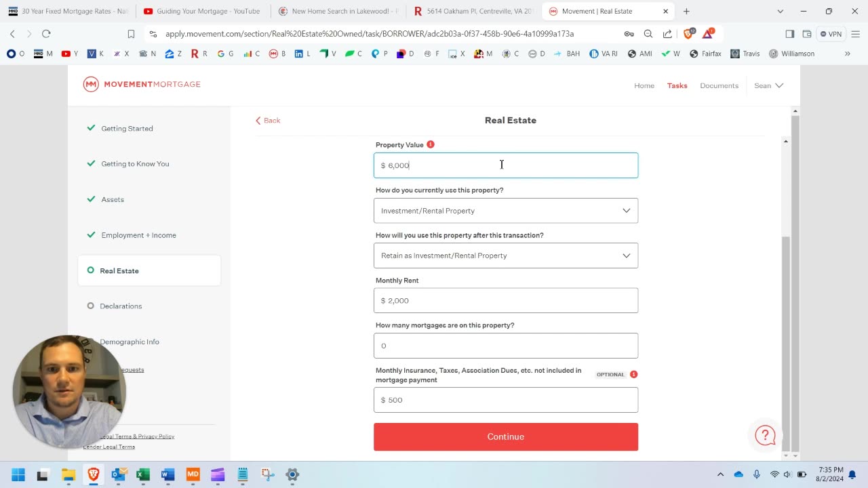Expand the 'Retain as Investment/Rental Property' dropdown

click(506, 256)
